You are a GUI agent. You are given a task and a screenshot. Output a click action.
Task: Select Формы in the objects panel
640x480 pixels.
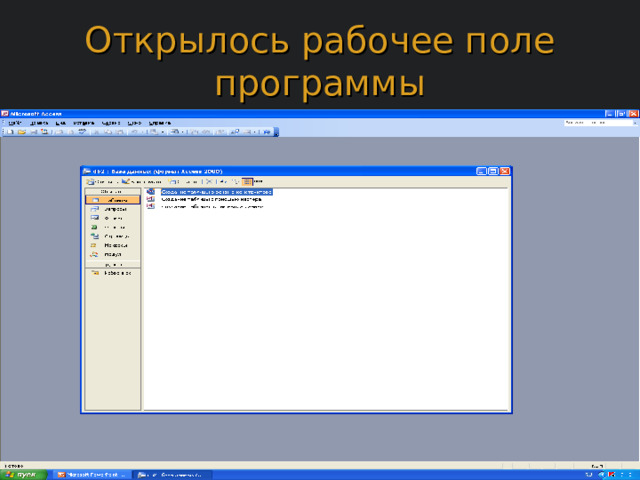pos(113,218)
